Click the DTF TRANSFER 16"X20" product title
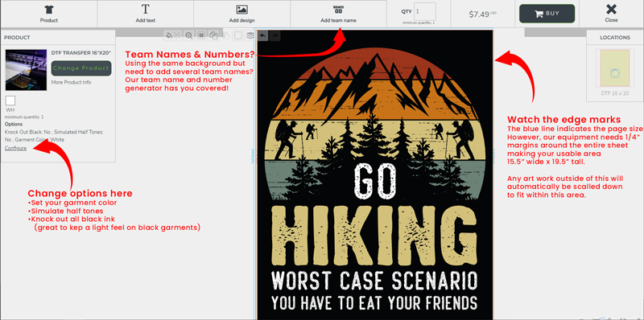 click(x=81, y=53)
